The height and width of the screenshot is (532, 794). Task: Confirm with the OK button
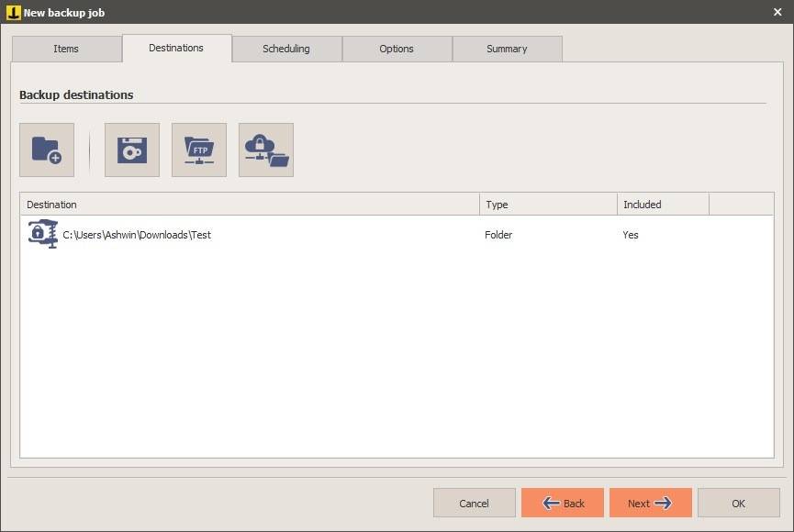[x=738, y=503]
